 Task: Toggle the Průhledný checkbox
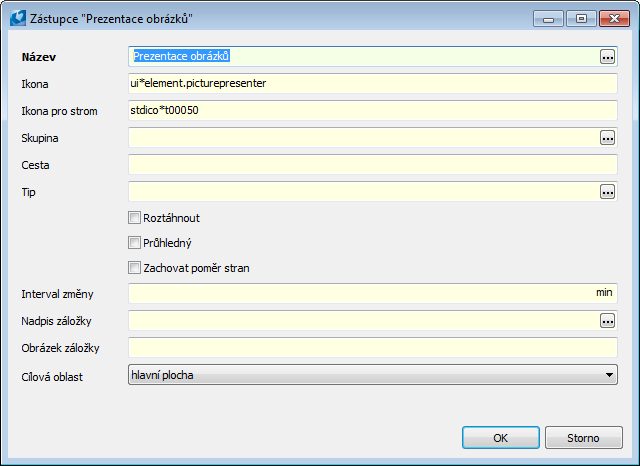[x=135, y=242]
